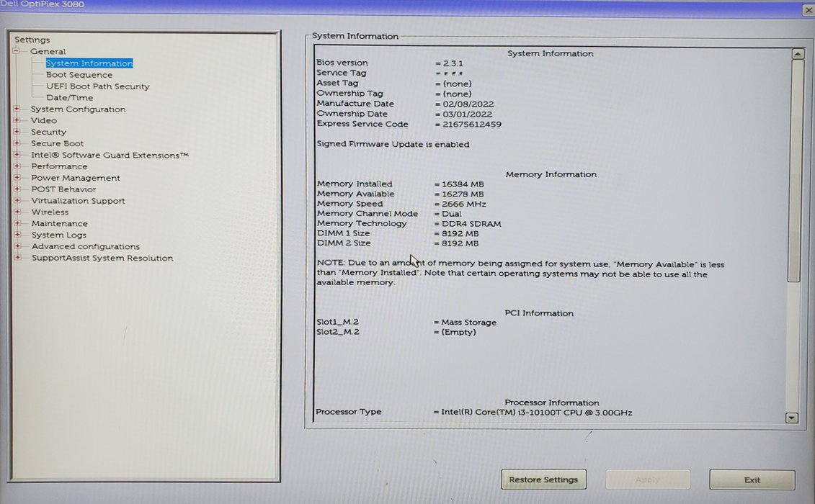Click the greyed-out Apply button
This screenshot has height=504, width=815.
tap(648, 480)
